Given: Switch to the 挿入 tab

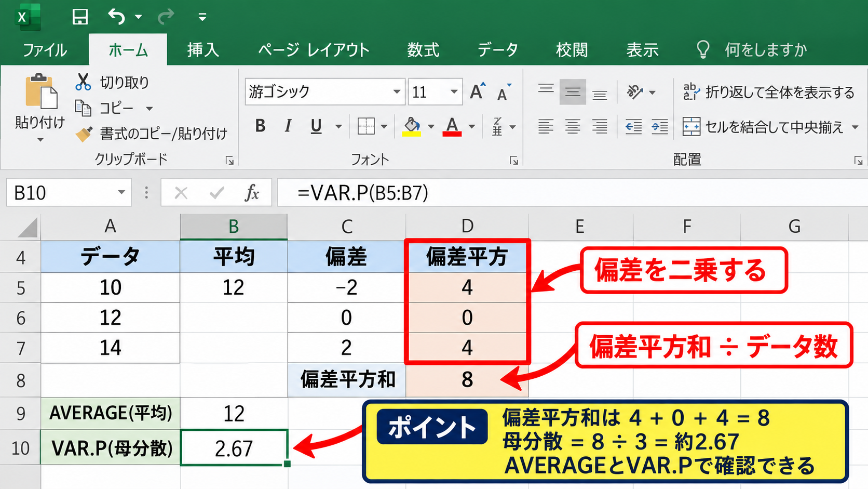Looking at the screenshot, I should coord(203,50).
